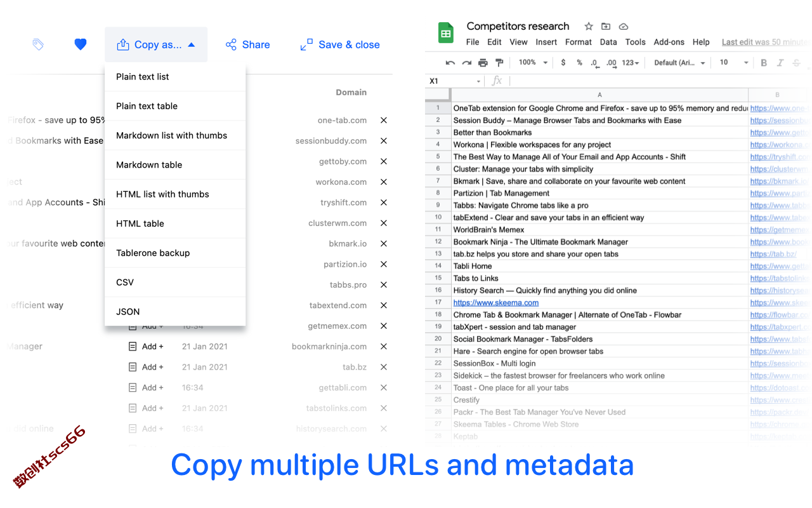Screen dimensions: 812x508
Task: Click the Last edit history link
Action: [764, 42]
